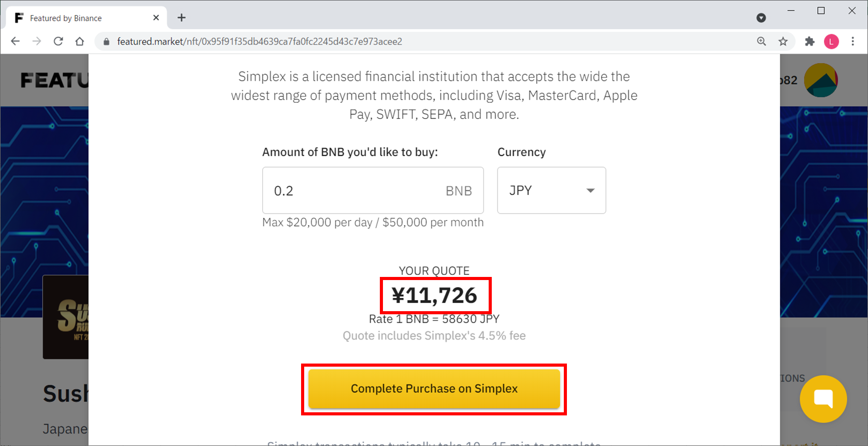Click the user avatar in site header
The height and width of the screenshot is (446, 868).
tap(820, 80)
